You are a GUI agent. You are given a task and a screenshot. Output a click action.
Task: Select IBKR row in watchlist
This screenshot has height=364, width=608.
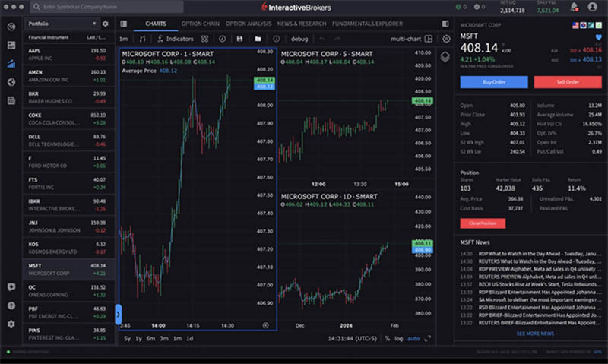pyautogui.click(x=68, y=205)
